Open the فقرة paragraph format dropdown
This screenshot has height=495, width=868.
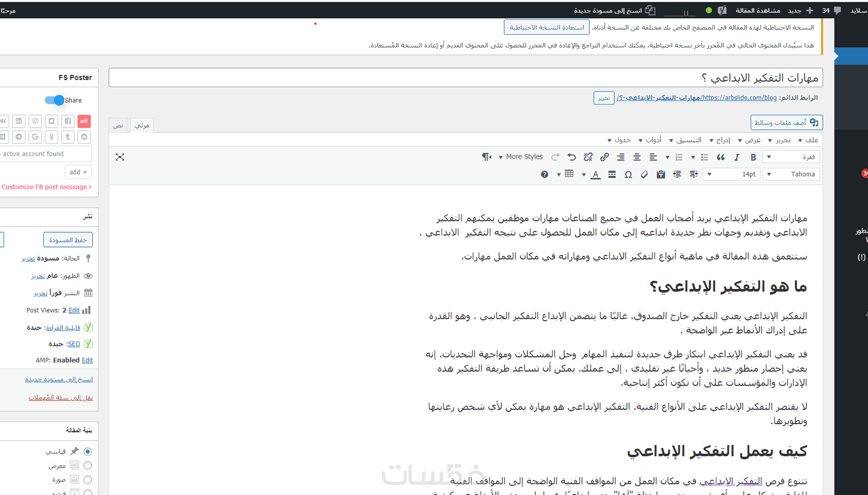pos(791,157)
